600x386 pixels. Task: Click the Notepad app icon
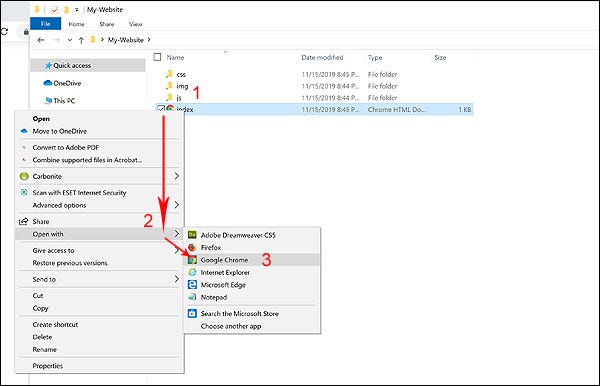[x=192, y=297]
